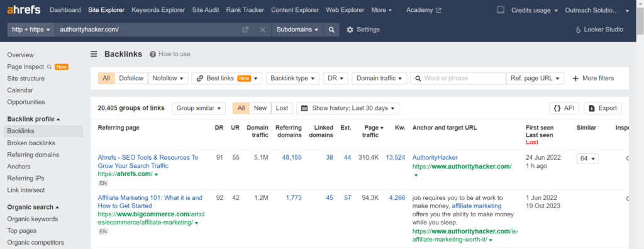Screen dimensions: 644x249
Task: Show only Lost links
Action: click(282, 108)
